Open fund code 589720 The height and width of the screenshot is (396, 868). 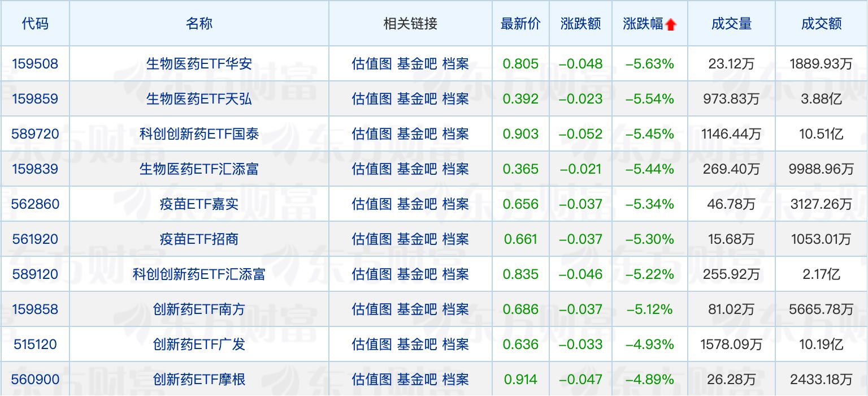35,134
